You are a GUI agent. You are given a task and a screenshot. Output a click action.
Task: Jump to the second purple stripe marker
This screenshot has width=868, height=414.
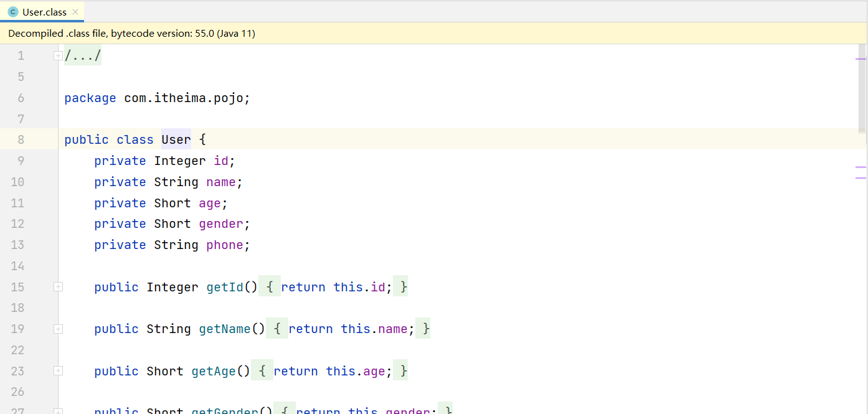tap(861, 167)
